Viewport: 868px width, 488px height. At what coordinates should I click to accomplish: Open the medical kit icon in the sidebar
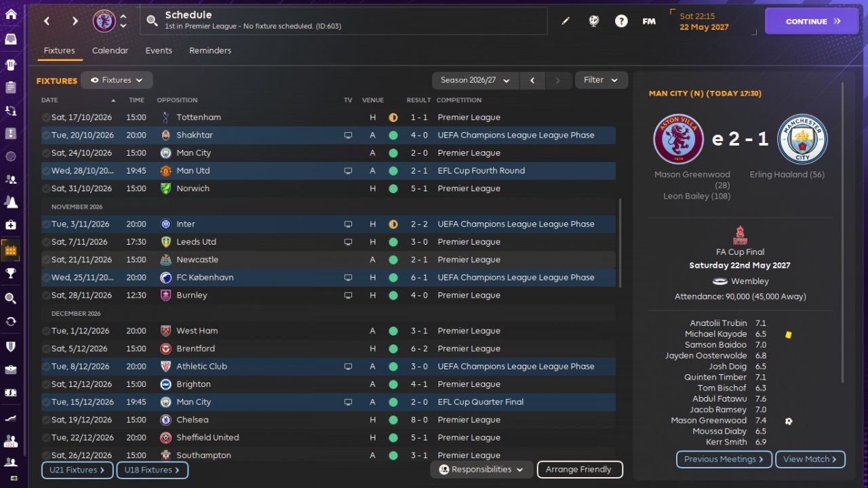point(11,224)
